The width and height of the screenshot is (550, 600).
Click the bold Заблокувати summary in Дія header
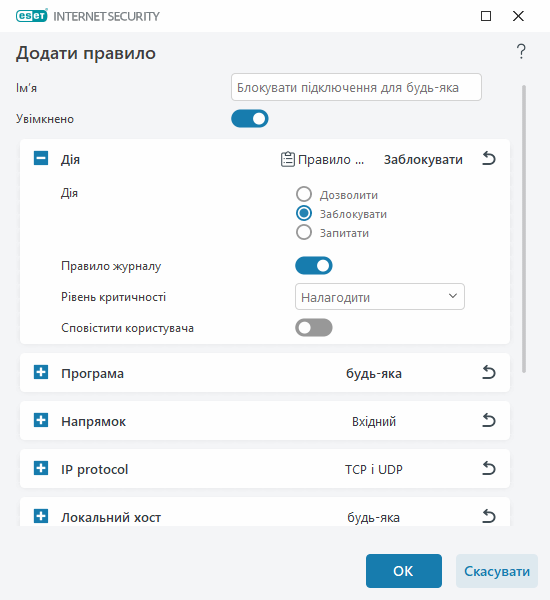click(x=423, y=159)
